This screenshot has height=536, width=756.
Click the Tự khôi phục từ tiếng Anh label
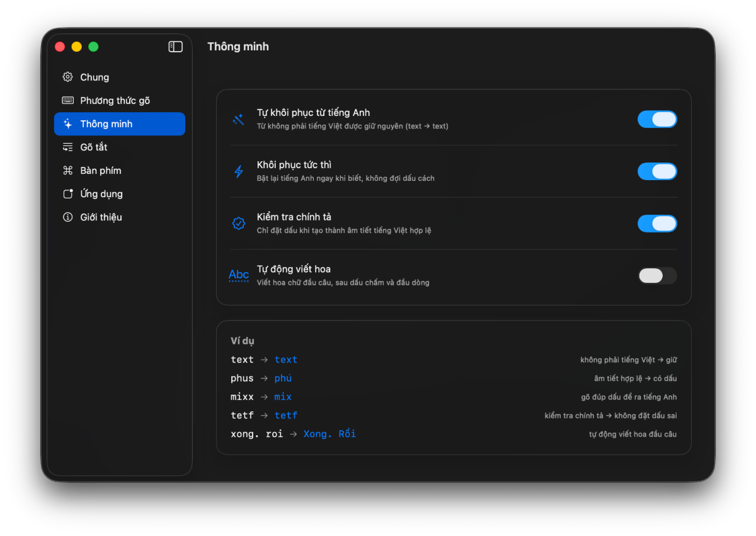click(x=313, y=113)
